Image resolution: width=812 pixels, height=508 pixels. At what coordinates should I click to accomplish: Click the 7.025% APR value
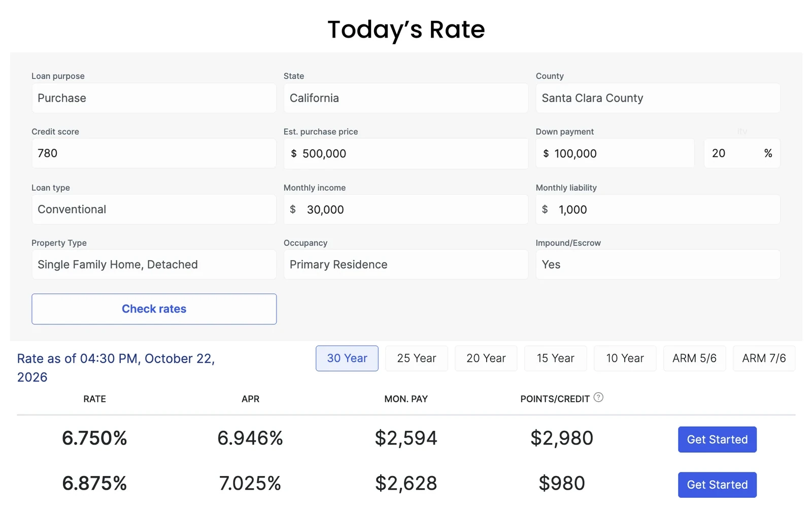pos(250,483)
